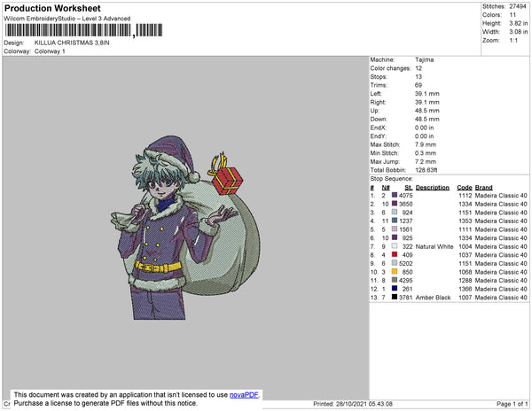Screen dimensions: 532x411
Task: Select the navy swatch beside 281 stitches
Action: [x=395, y=289]
